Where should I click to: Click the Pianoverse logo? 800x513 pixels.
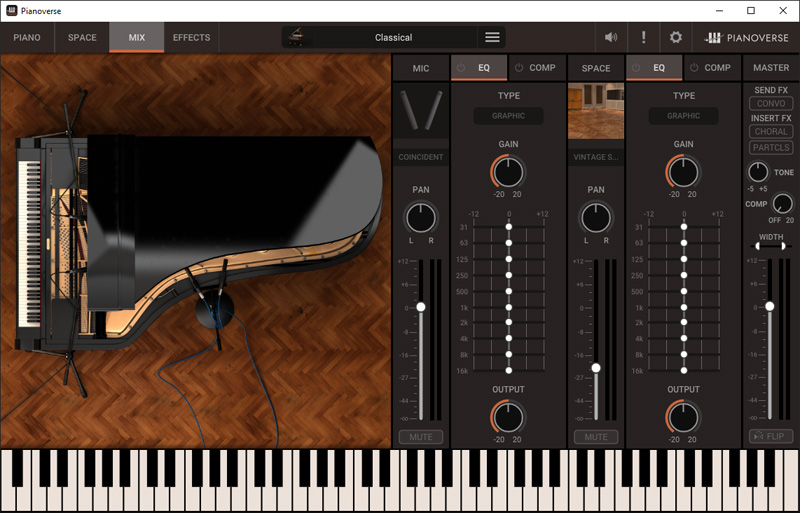tap(747, 37)
